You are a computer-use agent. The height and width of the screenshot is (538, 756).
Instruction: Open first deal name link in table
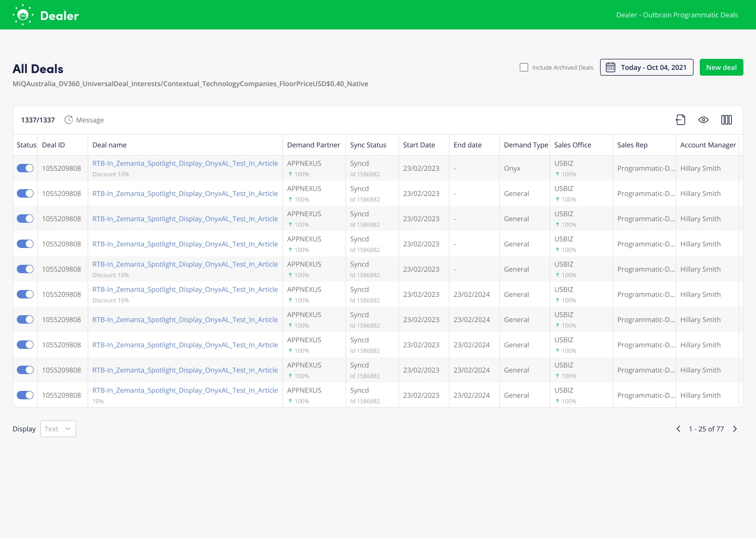pos(185,163)
